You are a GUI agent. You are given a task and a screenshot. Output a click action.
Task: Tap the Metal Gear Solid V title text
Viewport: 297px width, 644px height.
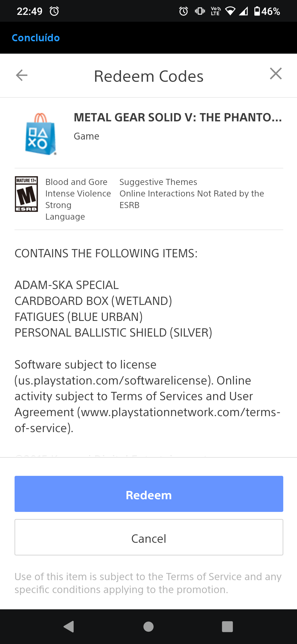(178, 118)
